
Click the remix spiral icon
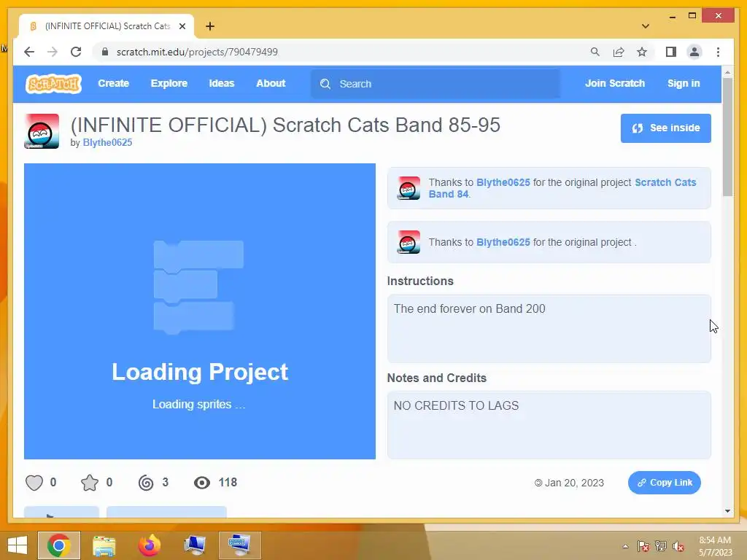pyautogui.click(x=146, y=483)
